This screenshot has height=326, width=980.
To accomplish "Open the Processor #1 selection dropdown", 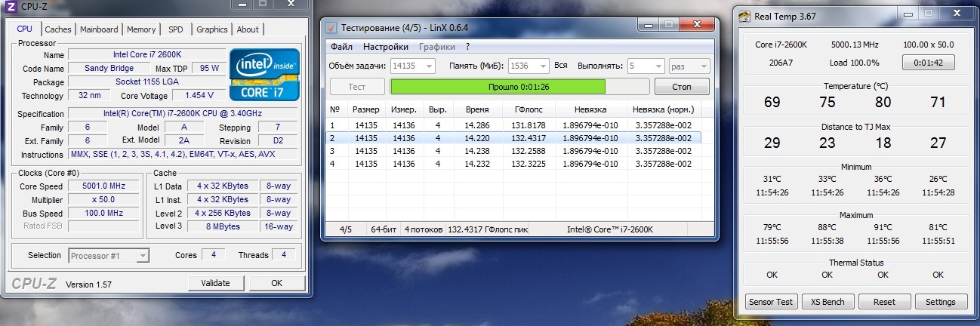I will pos(142,256).
